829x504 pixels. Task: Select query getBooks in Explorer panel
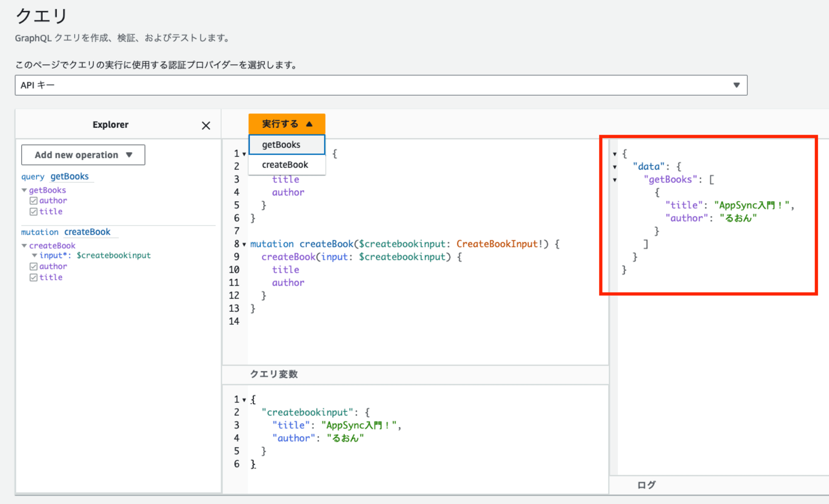tap(69, 176)
